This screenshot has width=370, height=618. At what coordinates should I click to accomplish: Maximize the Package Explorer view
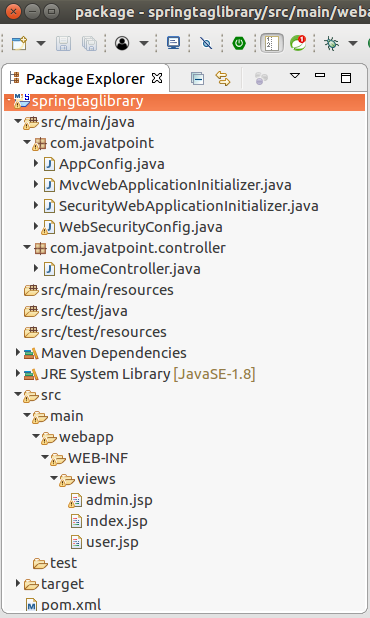click(x=346, y=78)
